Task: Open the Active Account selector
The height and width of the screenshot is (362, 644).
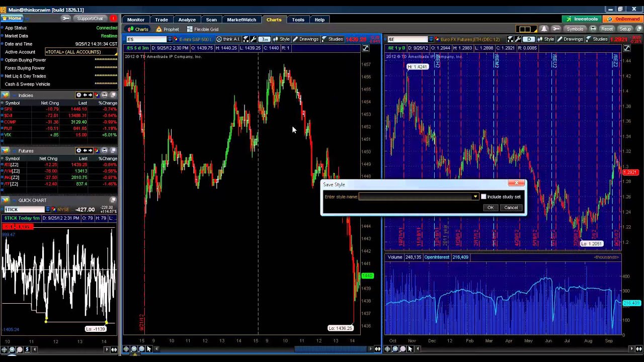Action: coord(80,52)
